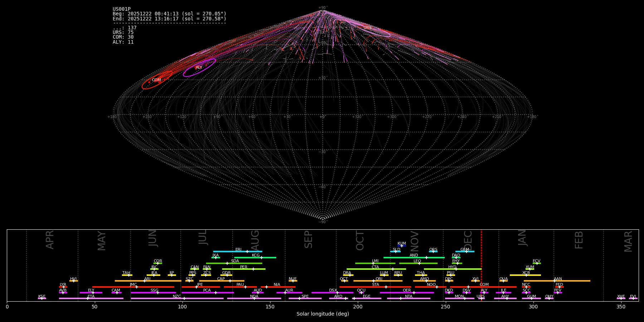The image size is (644, 322).
Task: Click the ARI shower bar in timeline
Action: point(148,281)
